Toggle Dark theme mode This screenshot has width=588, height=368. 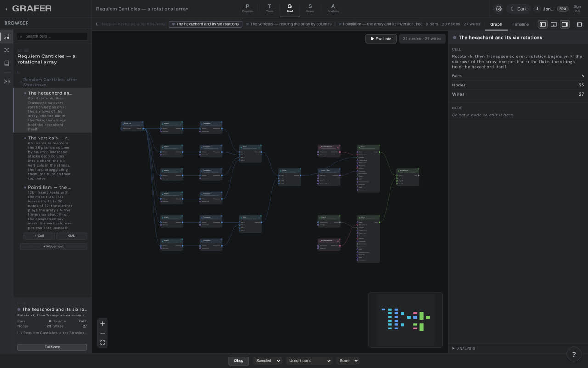(x=519, y=9)
